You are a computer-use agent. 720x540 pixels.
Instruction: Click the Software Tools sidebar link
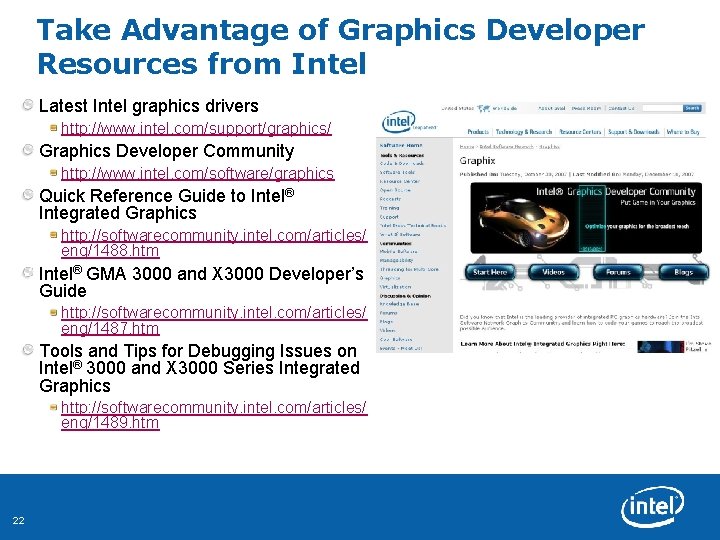tap(397, 172)
